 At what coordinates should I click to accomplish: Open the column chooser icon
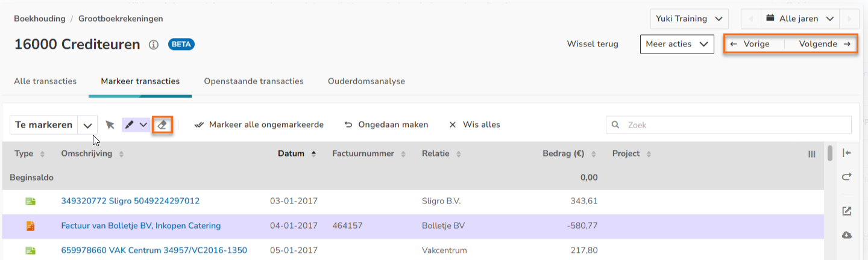click(x=811, y=154)
